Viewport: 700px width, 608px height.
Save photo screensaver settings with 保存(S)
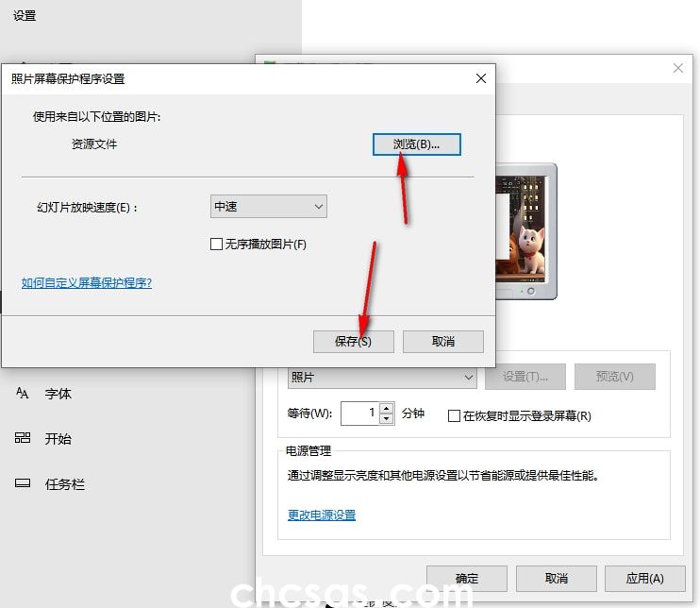click(354, 342)
